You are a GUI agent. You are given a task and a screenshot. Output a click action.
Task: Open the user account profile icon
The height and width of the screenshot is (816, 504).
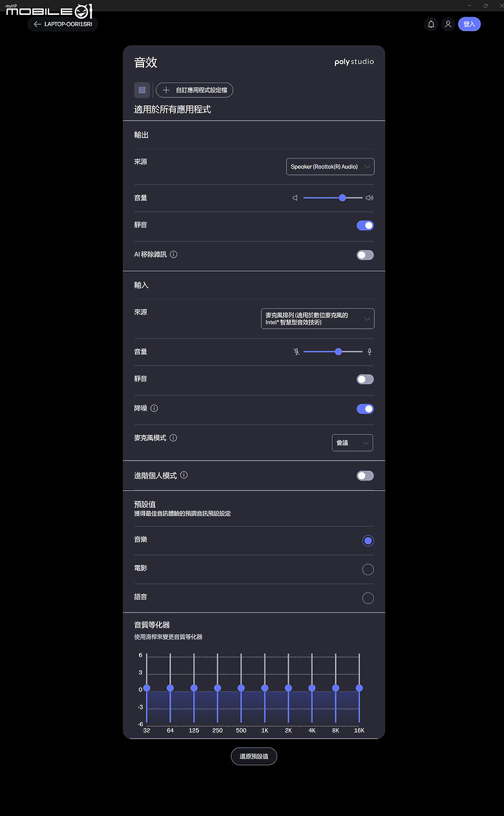(x=448, y=24)
